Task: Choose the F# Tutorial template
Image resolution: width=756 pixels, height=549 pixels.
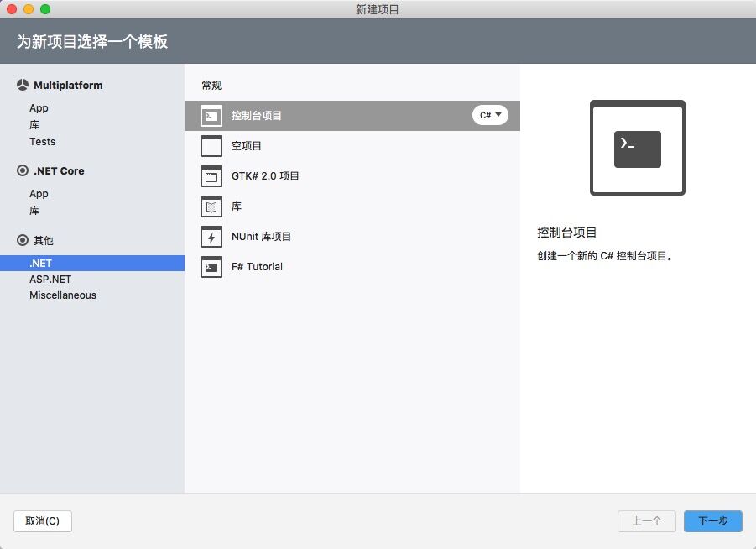Action: coord(352,267)
